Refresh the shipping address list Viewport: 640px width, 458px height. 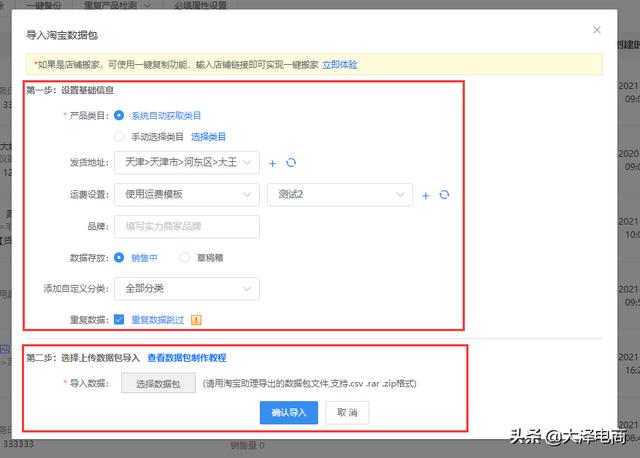click(291, 162)
